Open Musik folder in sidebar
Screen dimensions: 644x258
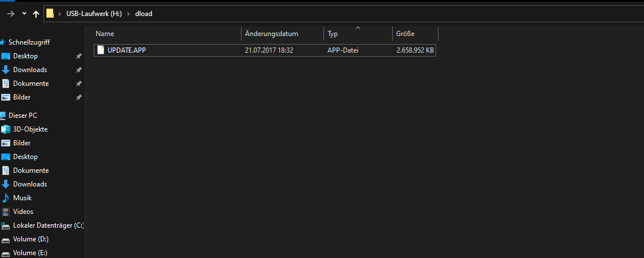tap(22, 198)
